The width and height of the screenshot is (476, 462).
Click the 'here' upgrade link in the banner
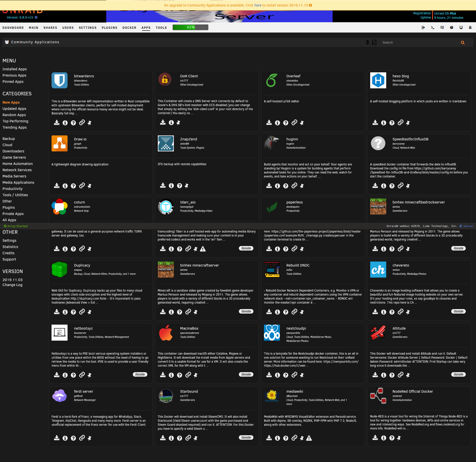click(258, 5)
